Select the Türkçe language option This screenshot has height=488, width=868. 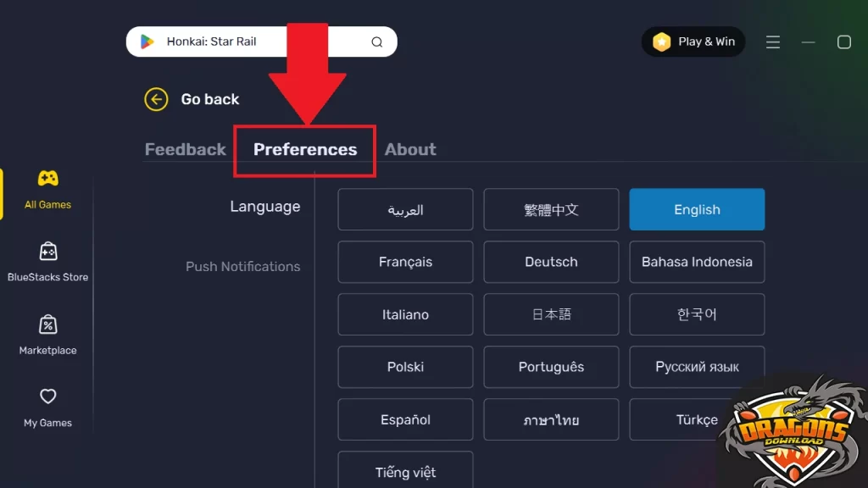coord(697,419)
